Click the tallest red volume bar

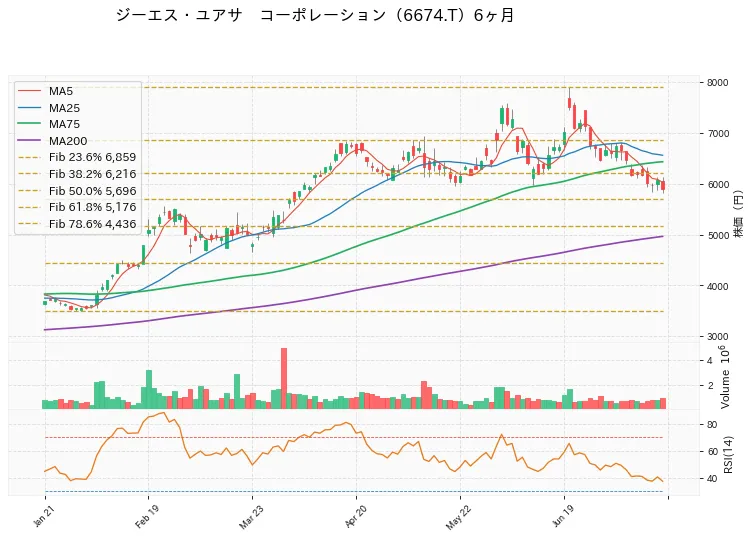[x=284, y=378]
